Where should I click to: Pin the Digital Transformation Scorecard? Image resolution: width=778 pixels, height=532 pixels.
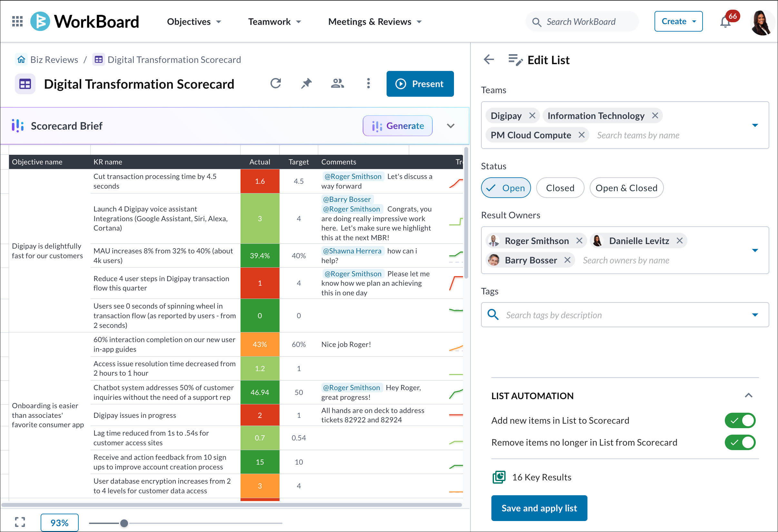(306, 84)
